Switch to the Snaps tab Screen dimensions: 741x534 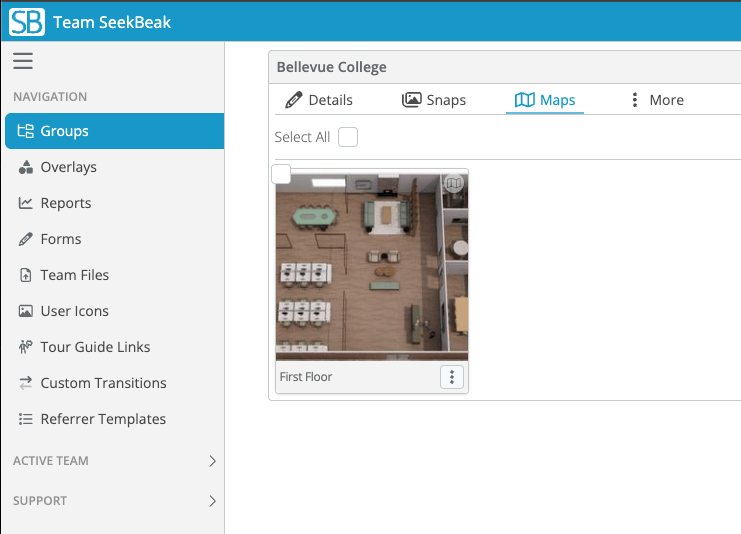[434, 100]
